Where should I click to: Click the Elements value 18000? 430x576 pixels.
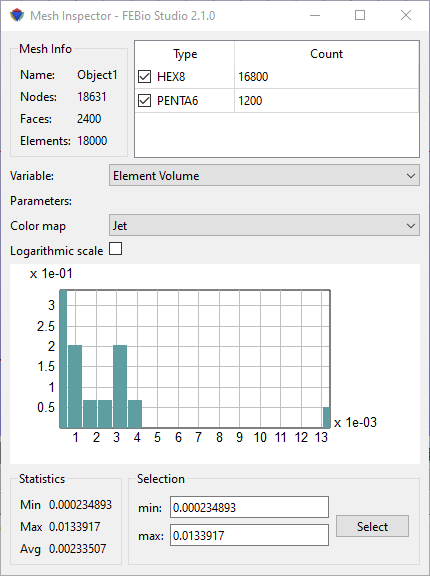click(x=92, y=141)
